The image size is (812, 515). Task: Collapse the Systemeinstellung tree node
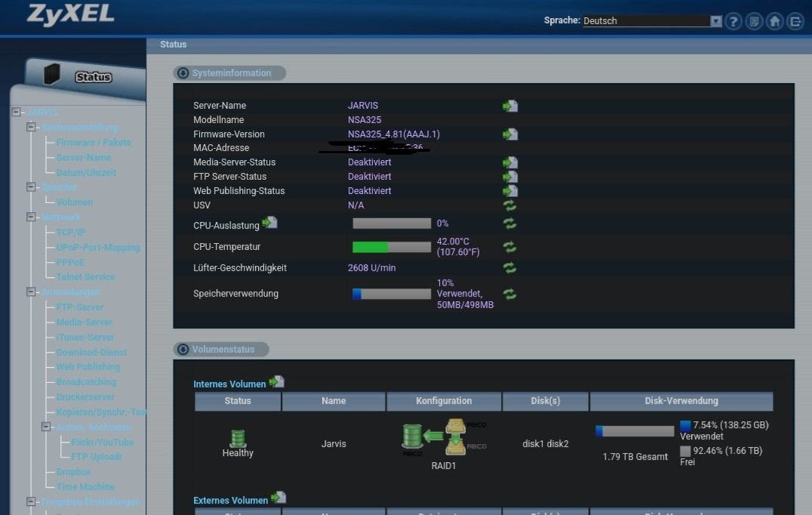31,127
